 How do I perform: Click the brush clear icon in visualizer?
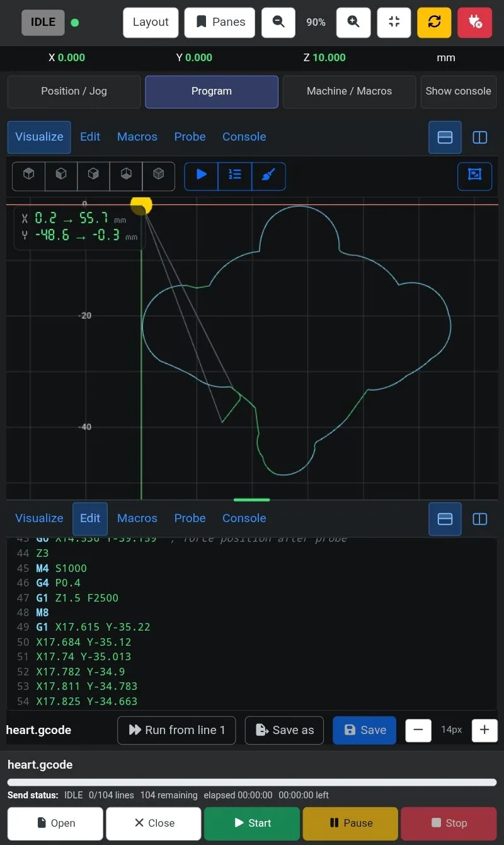268,176
